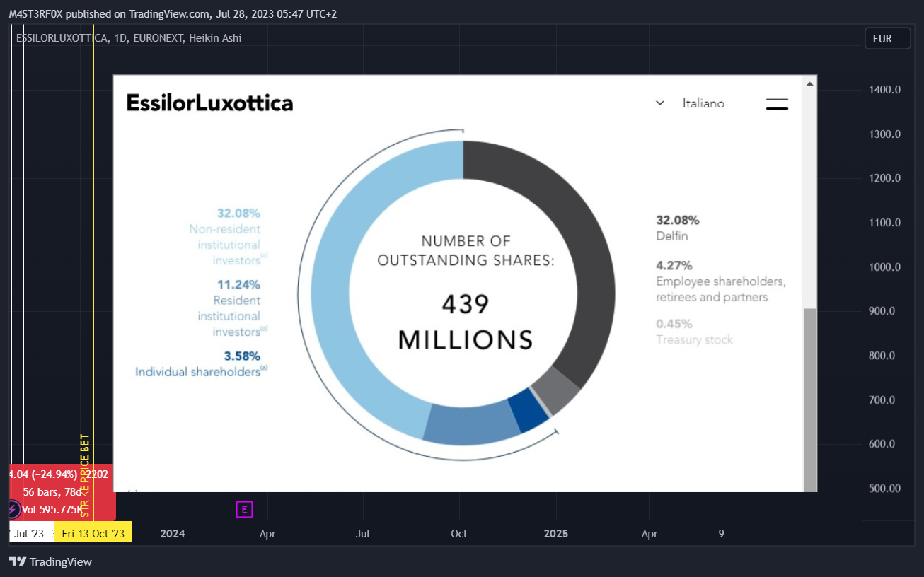Screen dimensions: 924x577
Task: Select Italiano language option
Action: (703, 103)
